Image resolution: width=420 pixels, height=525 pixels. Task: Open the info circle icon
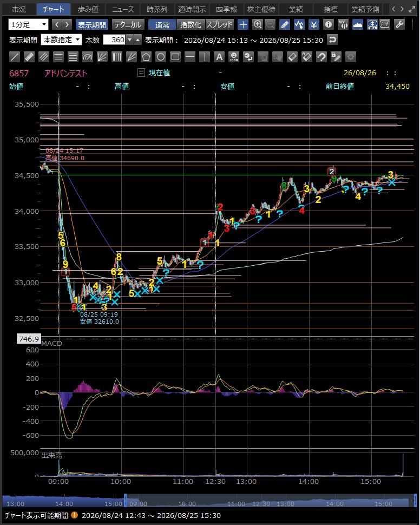click(329, 24)
